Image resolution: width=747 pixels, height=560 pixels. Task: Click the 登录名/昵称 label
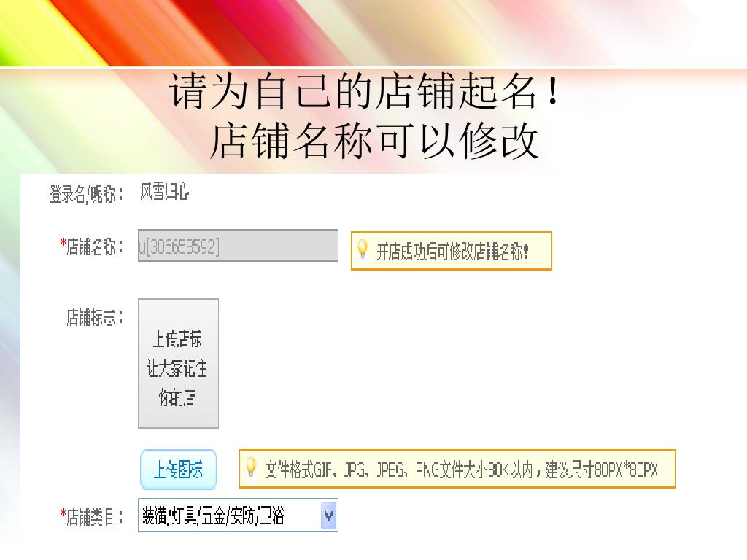[86, 194]
